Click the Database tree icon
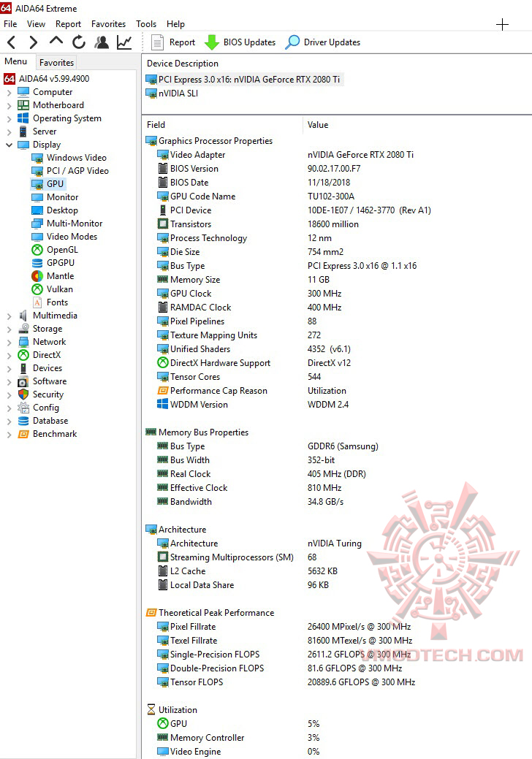532x759 pixels. pyautogui.click(x=23, y=421)
